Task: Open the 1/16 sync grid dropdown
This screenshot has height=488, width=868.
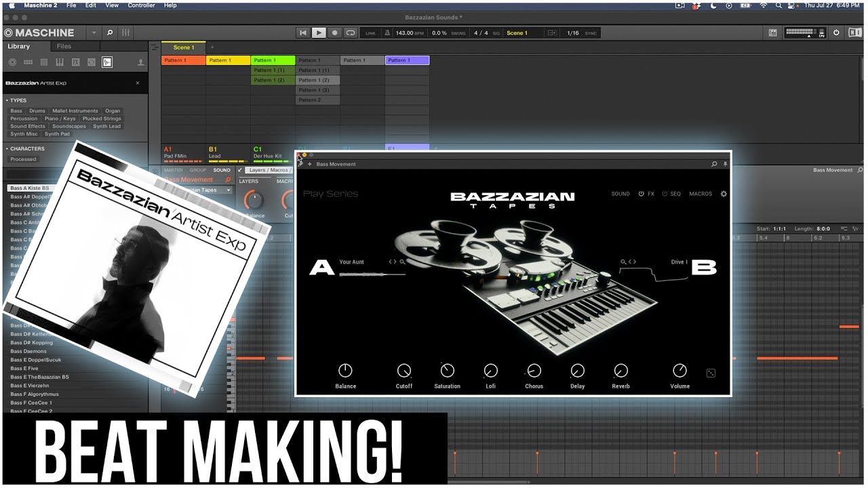Action: [x=573, y=33]
